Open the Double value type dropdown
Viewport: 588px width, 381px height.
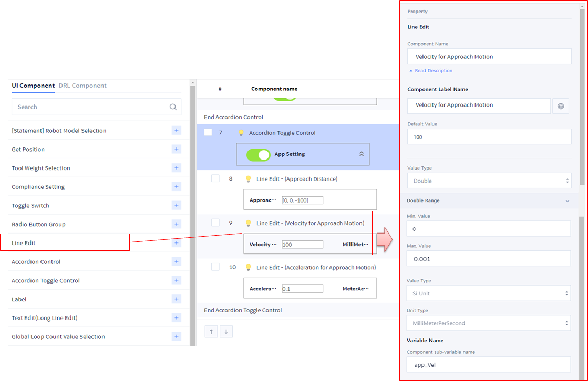489,181
